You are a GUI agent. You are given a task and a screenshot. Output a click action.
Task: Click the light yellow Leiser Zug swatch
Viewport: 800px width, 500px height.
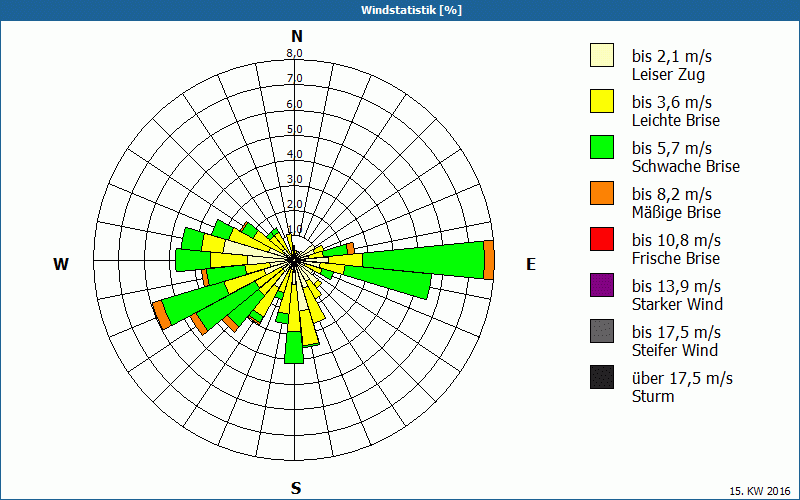(602, 55)
